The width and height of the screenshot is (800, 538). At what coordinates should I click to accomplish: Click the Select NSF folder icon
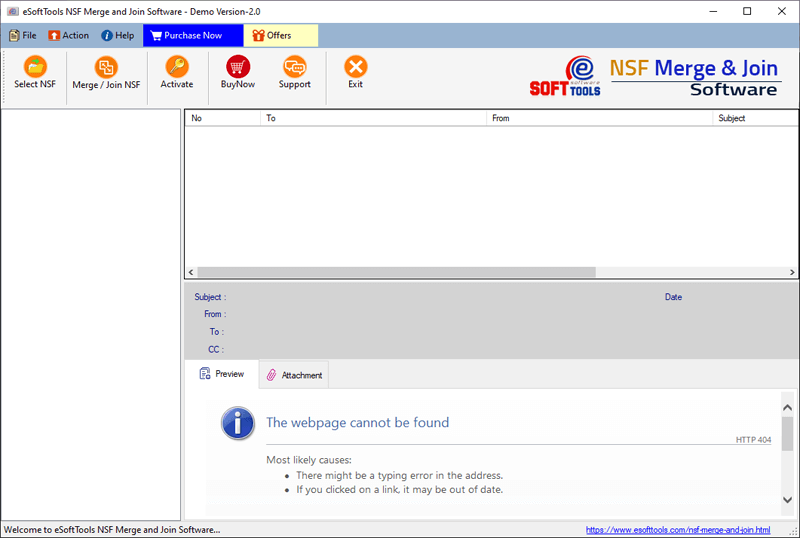point(35,66)
